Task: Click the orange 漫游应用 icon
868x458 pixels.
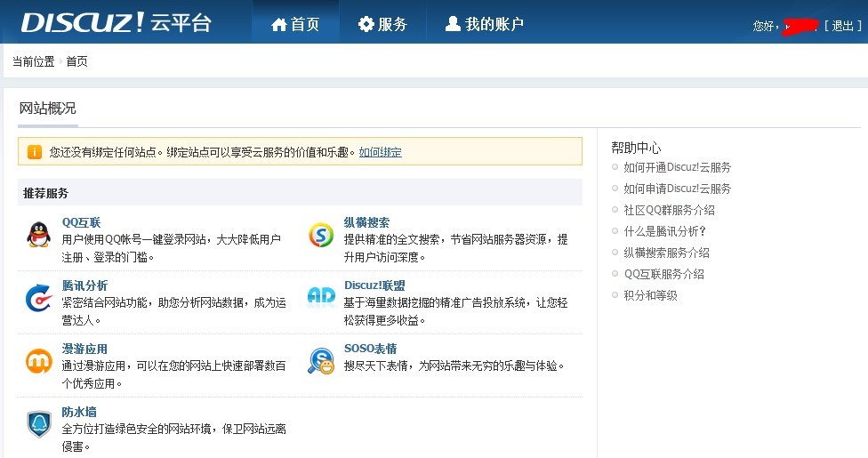Action: click(39, 361)
